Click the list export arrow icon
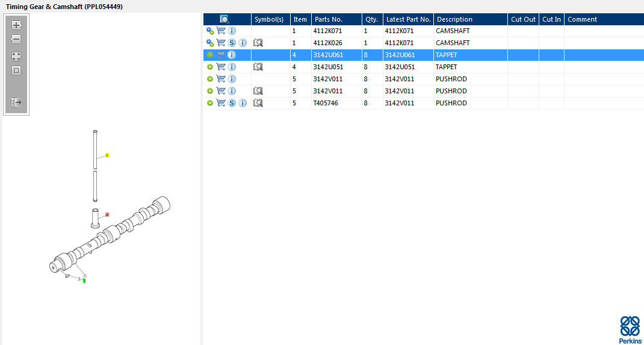This screenshot has height=345, width=644. (x=16, y=102)
